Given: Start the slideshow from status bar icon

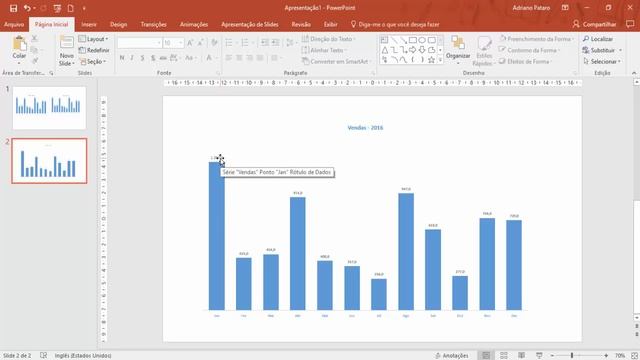Looking at the screenshot, I should (x=539, y=356).
